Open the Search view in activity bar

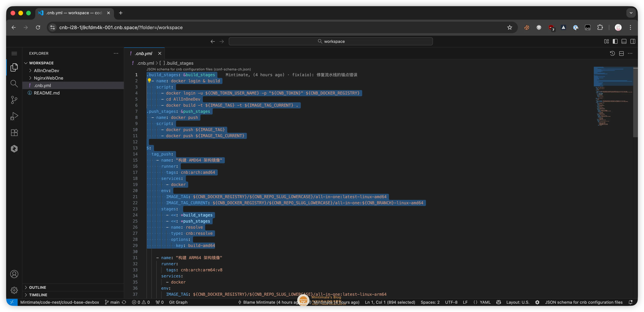(14, 84)
